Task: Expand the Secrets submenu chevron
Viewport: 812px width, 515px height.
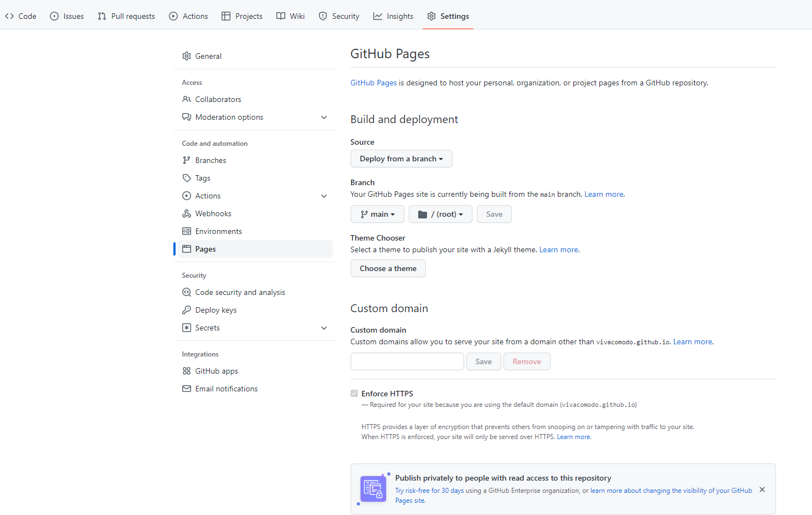Action: tap(324, 328)
